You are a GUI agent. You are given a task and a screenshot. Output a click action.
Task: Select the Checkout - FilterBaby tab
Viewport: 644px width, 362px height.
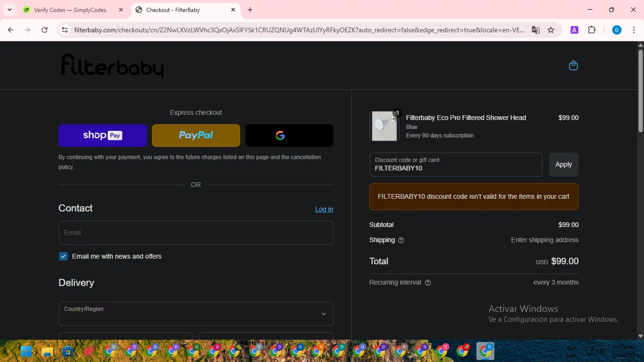tap(186, 10)
